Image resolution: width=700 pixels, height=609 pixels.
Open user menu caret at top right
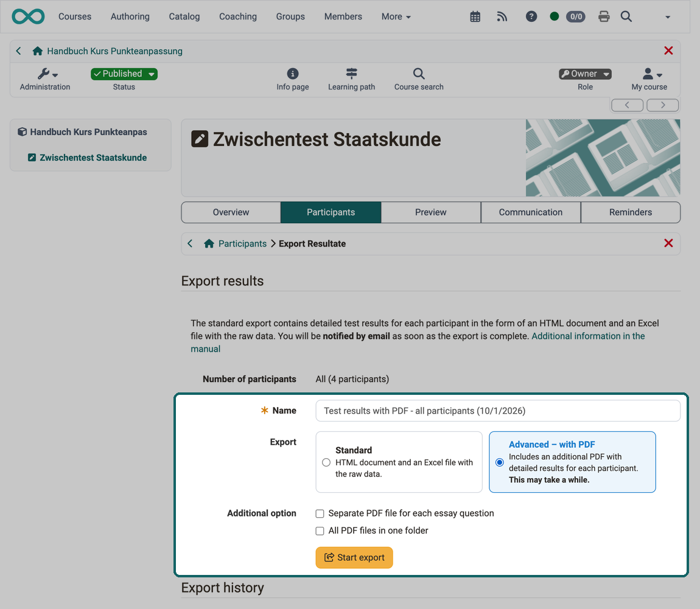668,17
